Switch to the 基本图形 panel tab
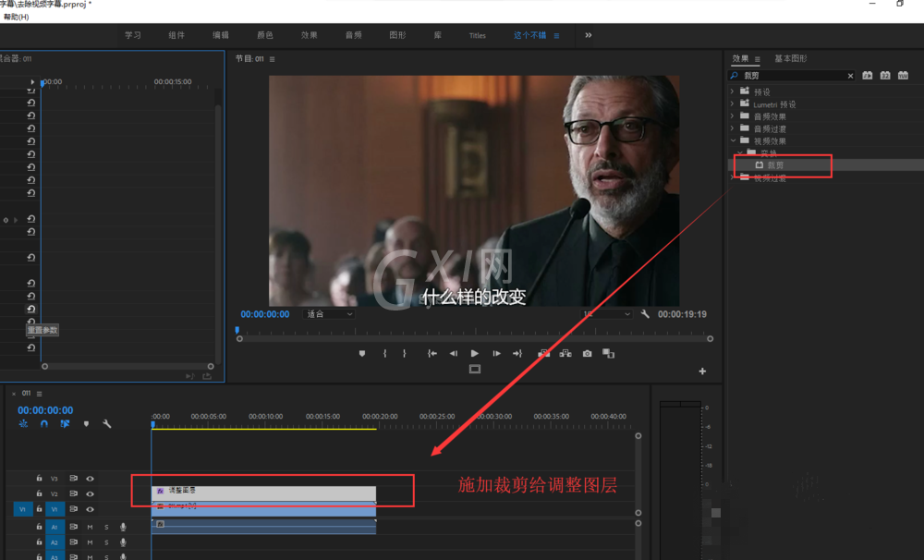Image resolution: width=924 pixels, height=560 pixels. 790,58
